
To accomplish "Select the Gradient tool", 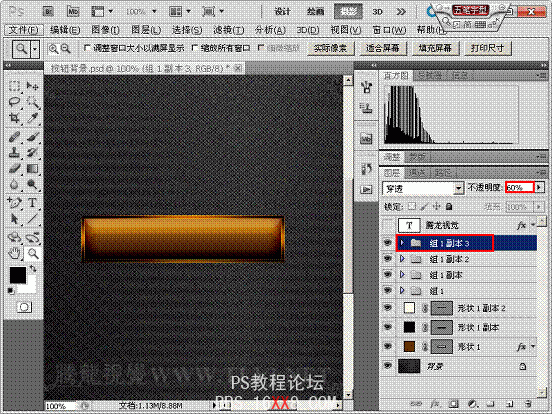I will pos(32,169).
